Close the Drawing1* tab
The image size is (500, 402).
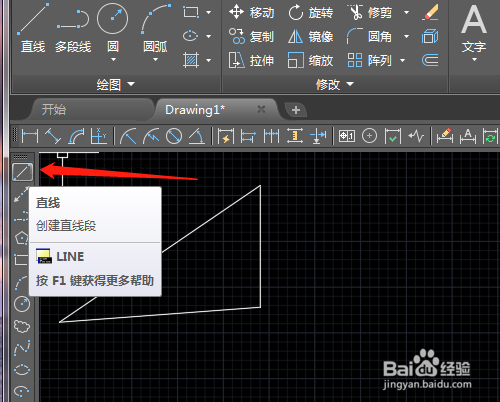tap(262, 109)
